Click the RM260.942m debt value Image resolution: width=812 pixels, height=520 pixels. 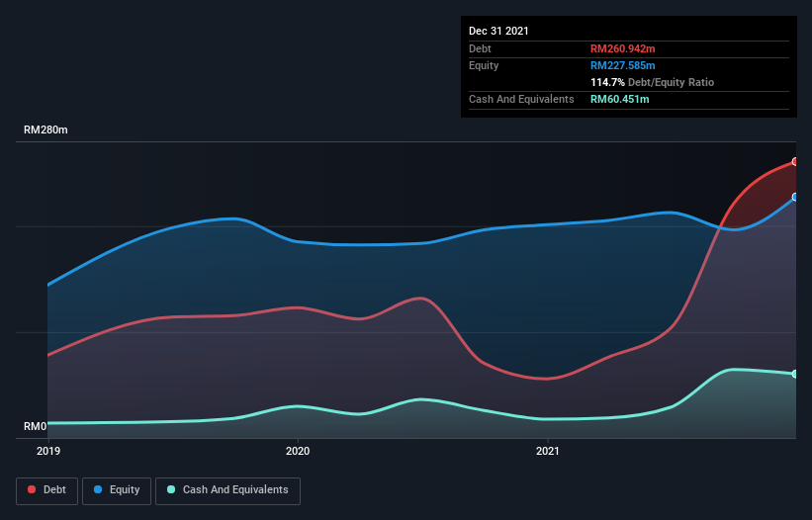click(x=622, y=48)
